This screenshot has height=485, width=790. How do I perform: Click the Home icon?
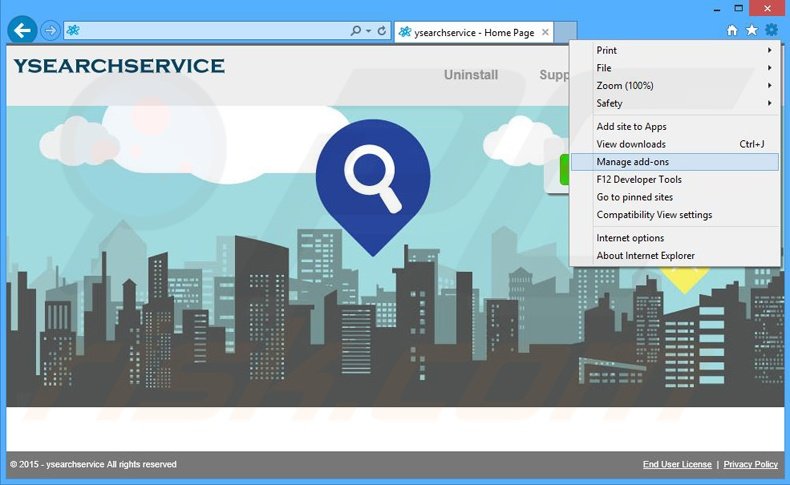pos(732,31)
